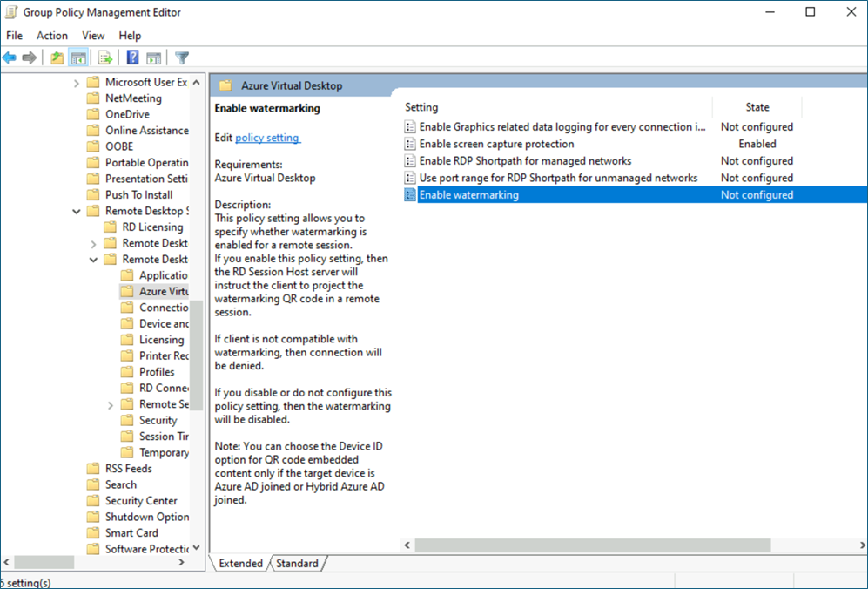868x589 pixels.
Task: Open the Help menu
Action: [130, 36]
